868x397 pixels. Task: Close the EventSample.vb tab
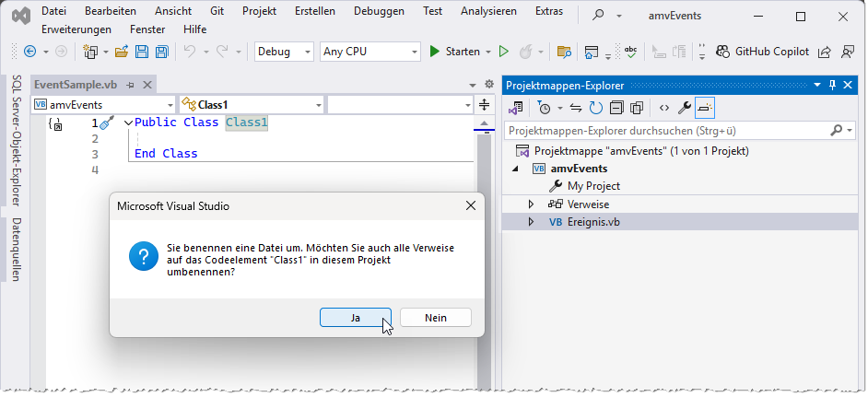click(x=147, y=85)
